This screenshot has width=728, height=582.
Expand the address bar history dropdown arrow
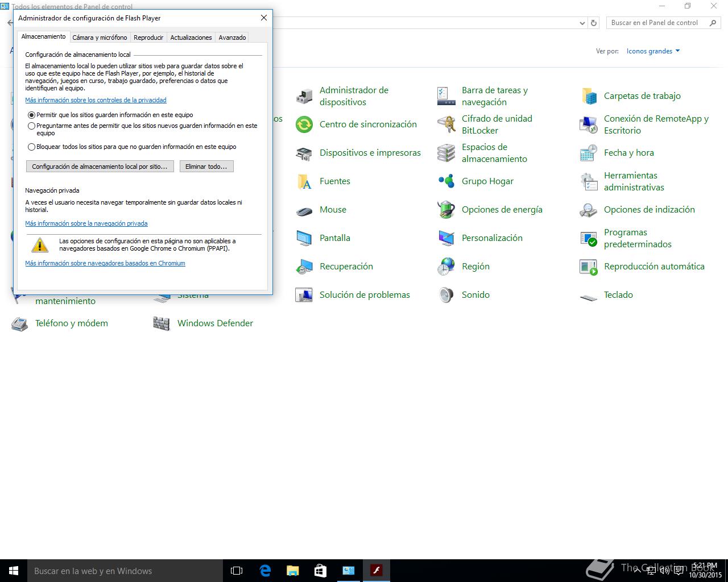582,23
